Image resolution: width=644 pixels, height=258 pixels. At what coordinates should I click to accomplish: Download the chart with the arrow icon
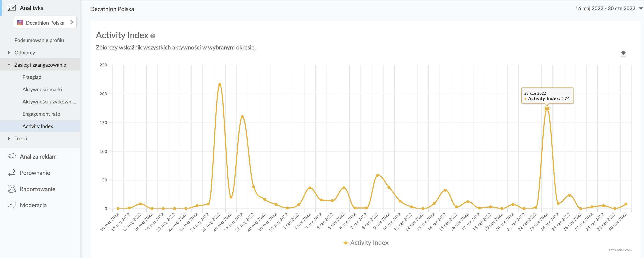[623, 53]
